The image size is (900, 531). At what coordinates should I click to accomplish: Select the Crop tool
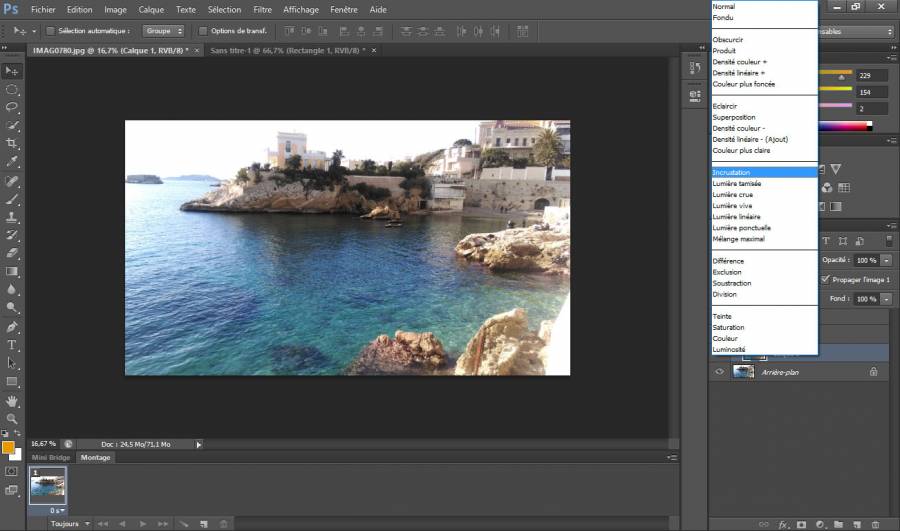pos(12,143)
